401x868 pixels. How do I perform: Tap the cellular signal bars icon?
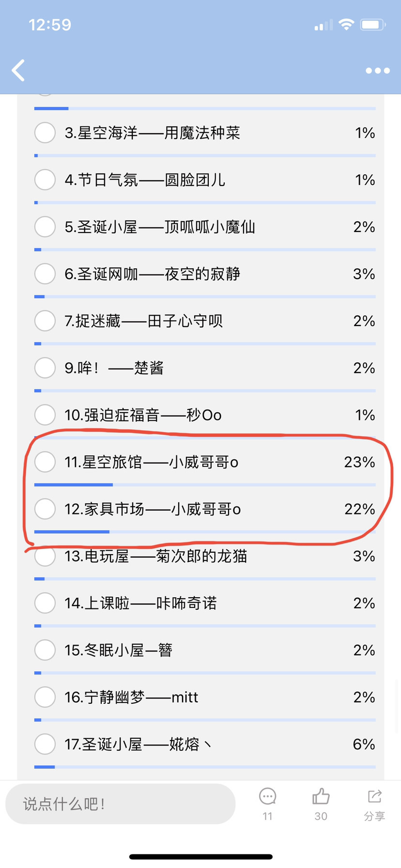point(324,25)
